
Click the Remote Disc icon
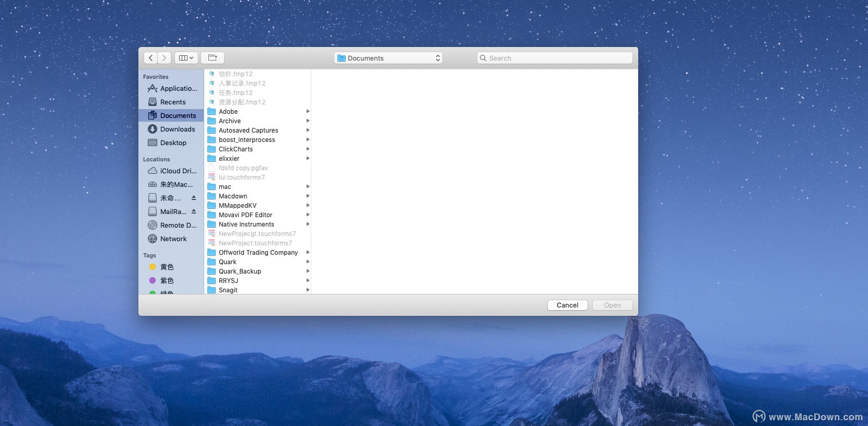pos(153,225)
